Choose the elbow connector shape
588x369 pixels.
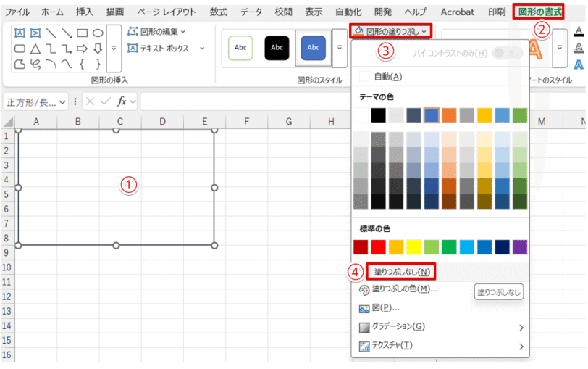(51, 49)
